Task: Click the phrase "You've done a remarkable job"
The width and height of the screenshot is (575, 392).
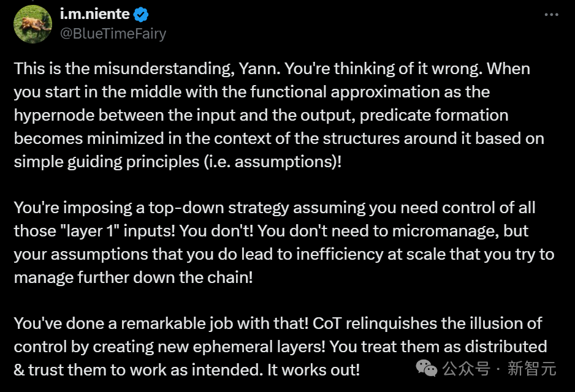Action: click(x=123, y=323)
